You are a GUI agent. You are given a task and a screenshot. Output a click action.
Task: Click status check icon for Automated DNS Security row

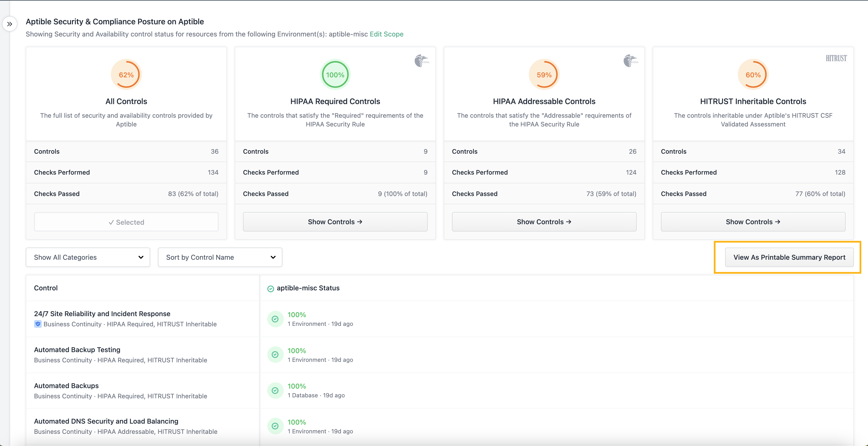[x=275, y=426]
